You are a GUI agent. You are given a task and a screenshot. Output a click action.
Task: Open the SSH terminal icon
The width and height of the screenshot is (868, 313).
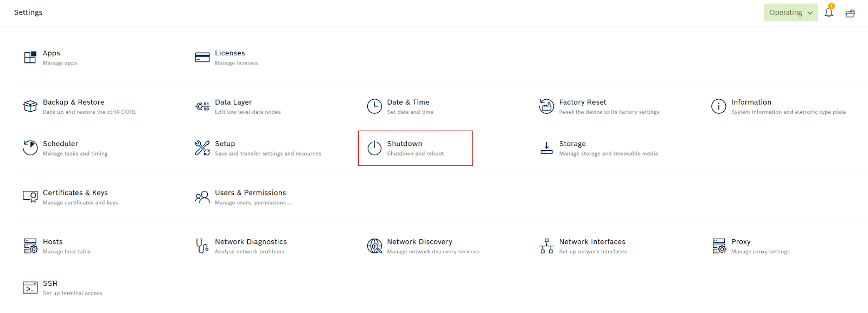[30, 288]
